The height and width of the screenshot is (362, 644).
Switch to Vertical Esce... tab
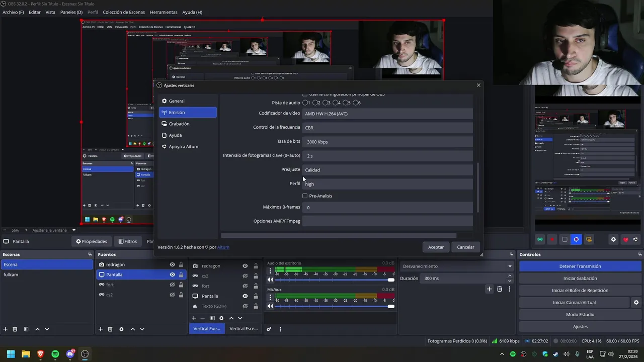(244, 329)
